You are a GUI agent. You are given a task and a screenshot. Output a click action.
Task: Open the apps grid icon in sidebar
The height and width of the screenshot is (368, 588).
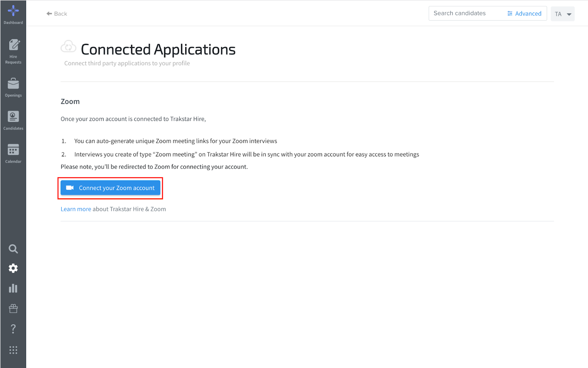[x=13, y=350]
